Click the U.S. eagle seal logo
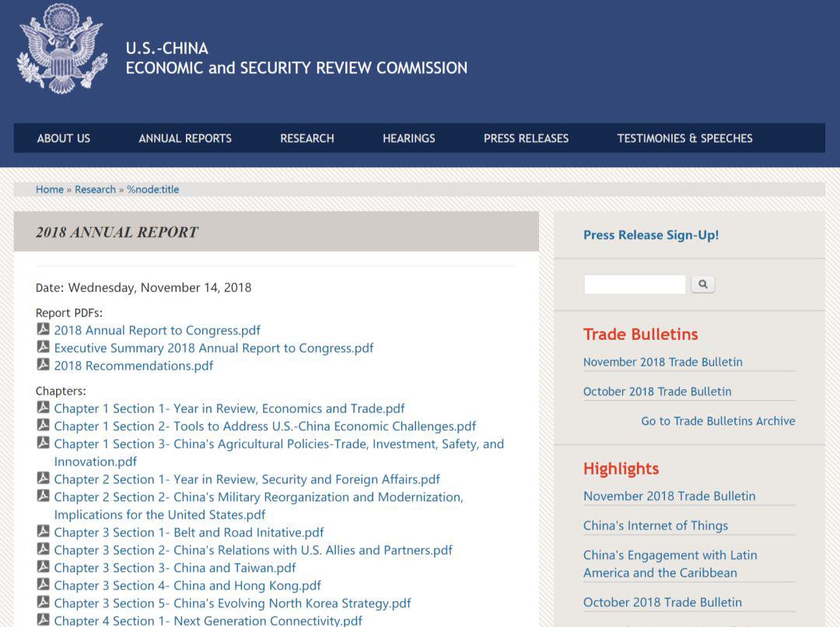This screenshot has height=627, width=840. coord(62,49)
